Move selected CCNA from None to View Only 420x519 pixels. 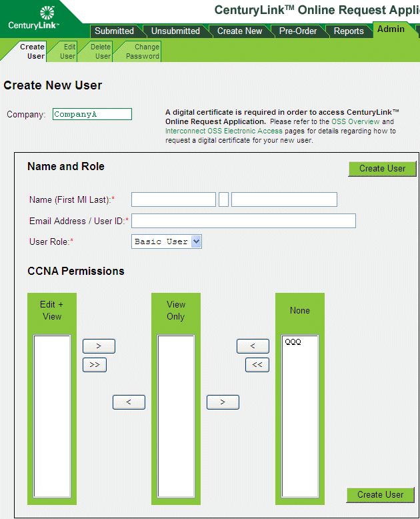click(x=253, y=346)
